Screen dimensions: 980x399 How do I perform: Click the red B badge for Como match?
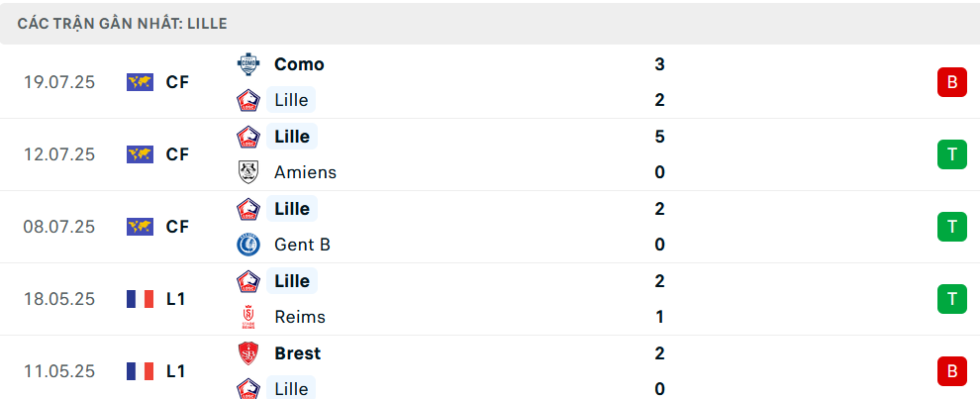click(x=952, y=82)
